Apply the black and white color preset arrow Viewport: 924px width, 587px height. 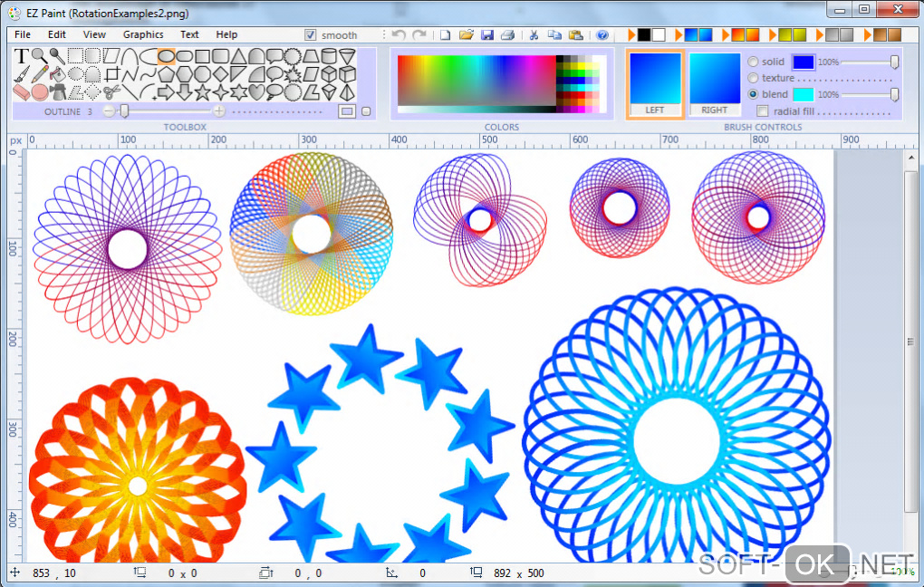coord(631,35)
